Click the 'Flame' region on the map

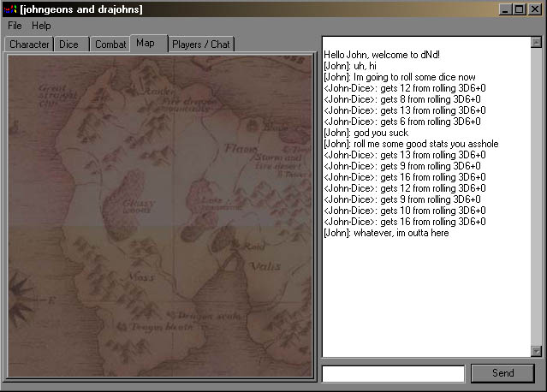click(x=241, y=148)
